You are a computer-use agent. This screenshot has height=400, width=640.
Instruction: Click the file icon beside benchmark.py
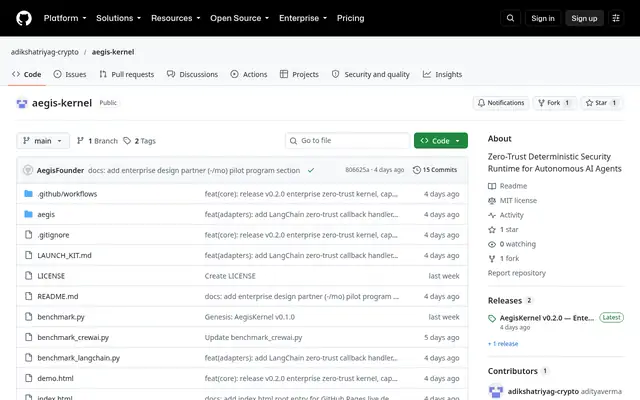click(x=28, y=316)
